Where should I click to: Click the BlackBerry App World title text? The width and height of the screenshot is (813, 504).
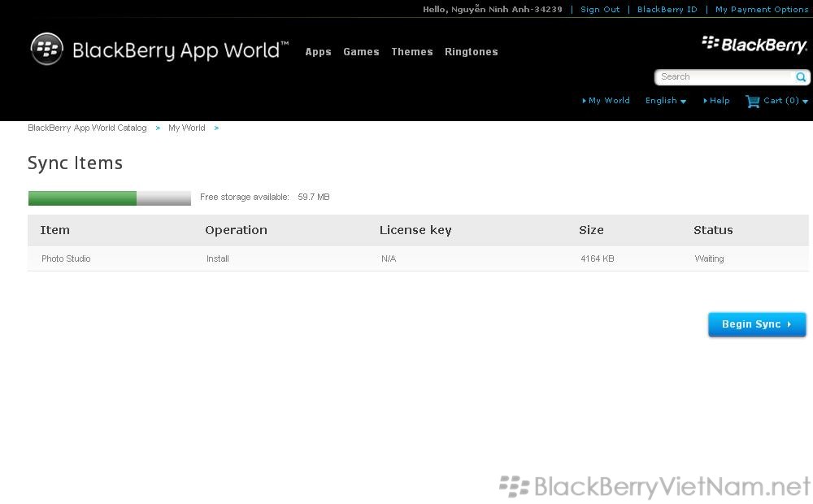tap(180, 50)
